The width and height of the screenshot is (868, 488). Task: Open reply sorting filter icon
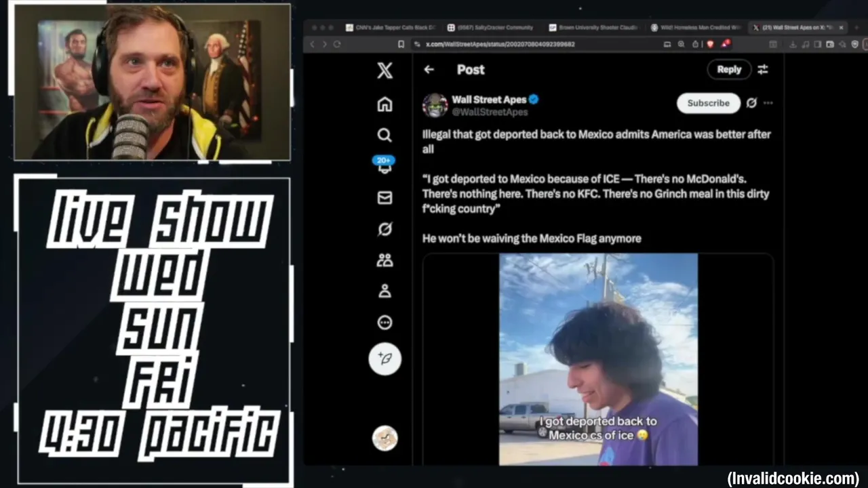click(763, 69)
